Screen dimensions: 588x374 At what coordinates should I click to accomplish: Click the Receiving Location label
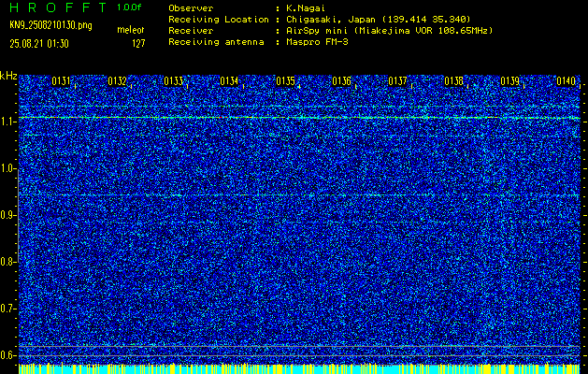pos(219,20)
